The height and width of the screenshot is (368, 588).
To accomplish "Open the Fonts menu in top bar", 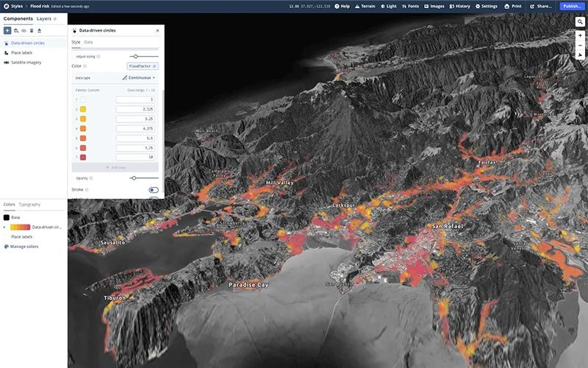I will [x=410, y=7].
